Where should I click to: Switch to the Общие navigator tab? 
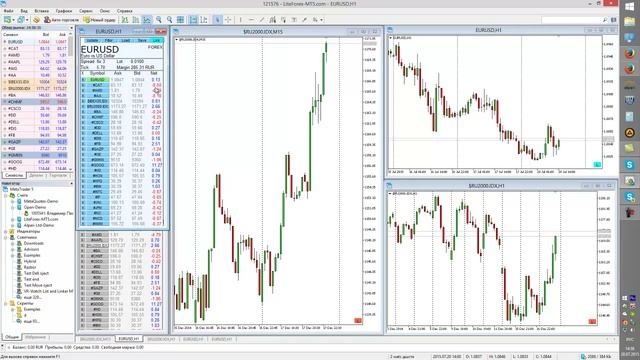click(11, 337)
